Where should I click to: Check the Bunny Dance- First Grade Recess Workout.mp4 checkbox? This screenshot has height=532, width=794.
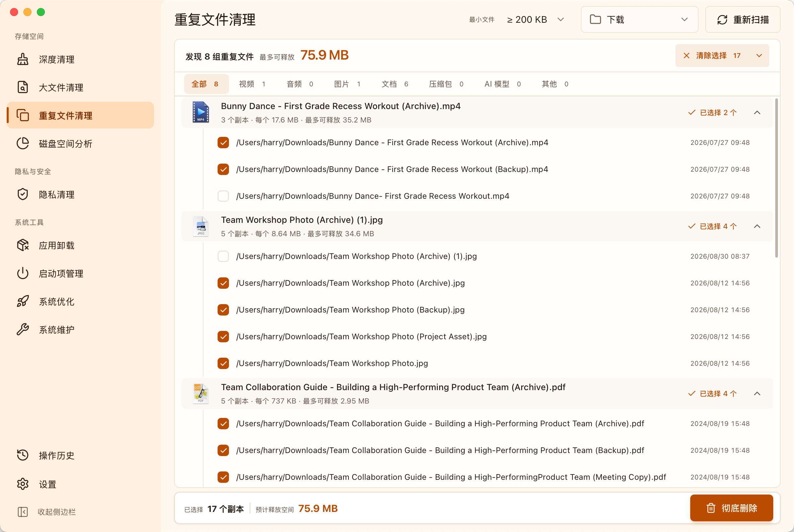(x=223, y=196)
